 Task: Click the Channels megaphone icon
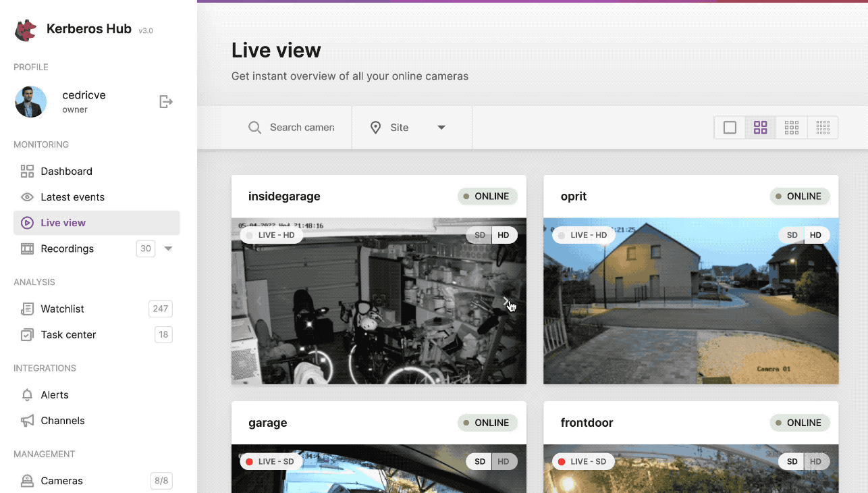(27, 421)
